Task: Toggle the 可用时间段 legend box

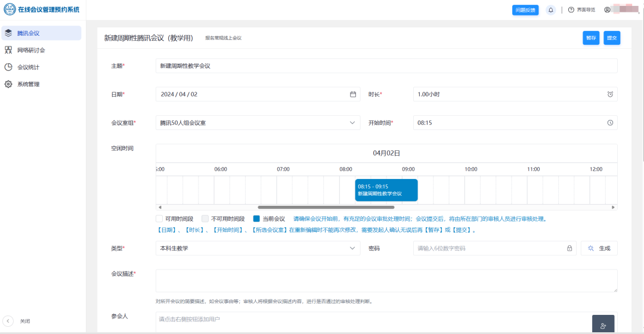Action: [159, 218]
